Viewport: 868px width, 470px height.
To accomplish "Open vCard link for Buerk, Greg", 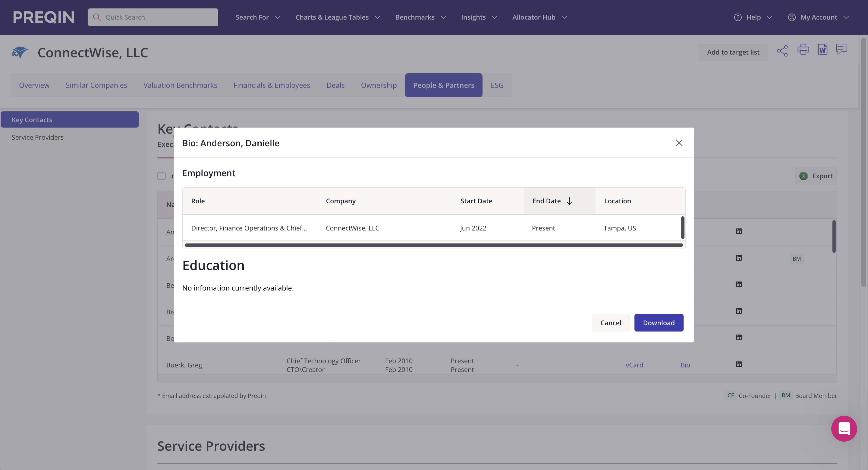I will click(x=634, y=365).
